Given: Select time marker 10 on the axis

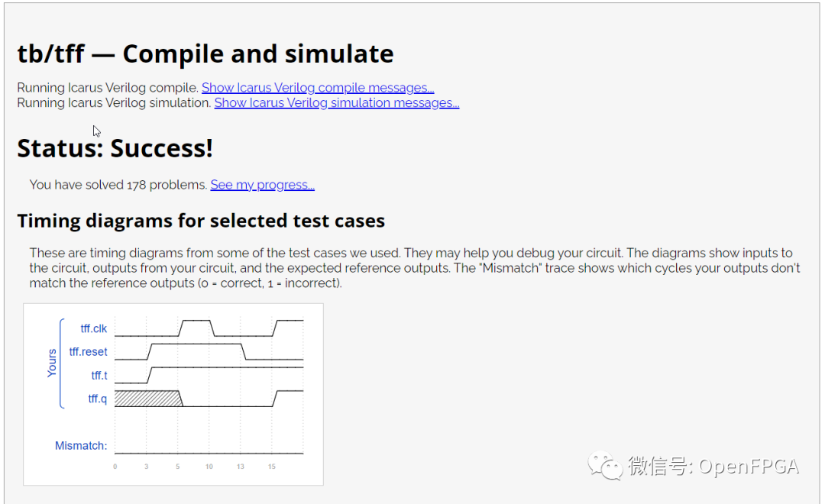Looking at the screenshot, I should pyautogui.click(x=209, y=466).
